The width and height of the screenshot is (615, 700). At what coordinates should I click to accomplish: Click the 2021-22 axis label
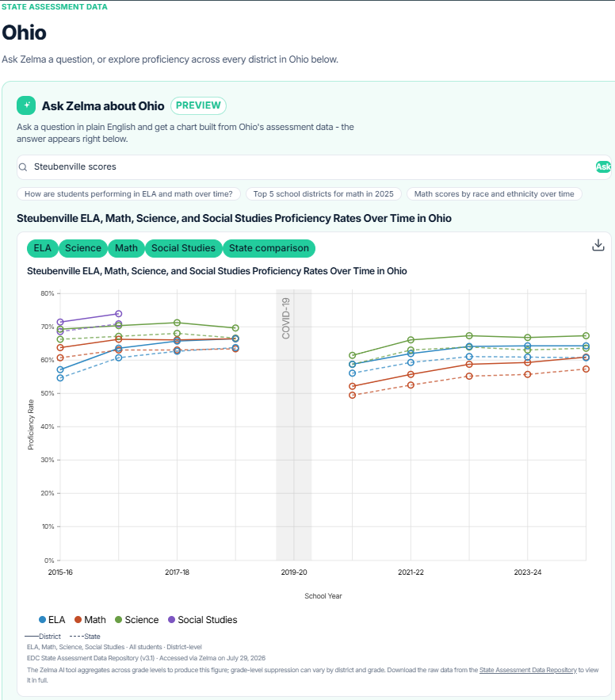coord(411,572)
